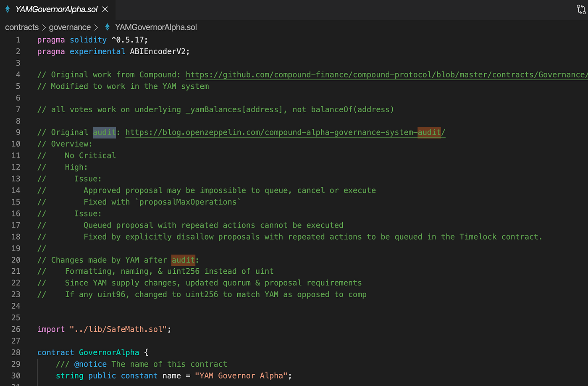Click the Ethereum file icon in tab

[x=8, y=9]
